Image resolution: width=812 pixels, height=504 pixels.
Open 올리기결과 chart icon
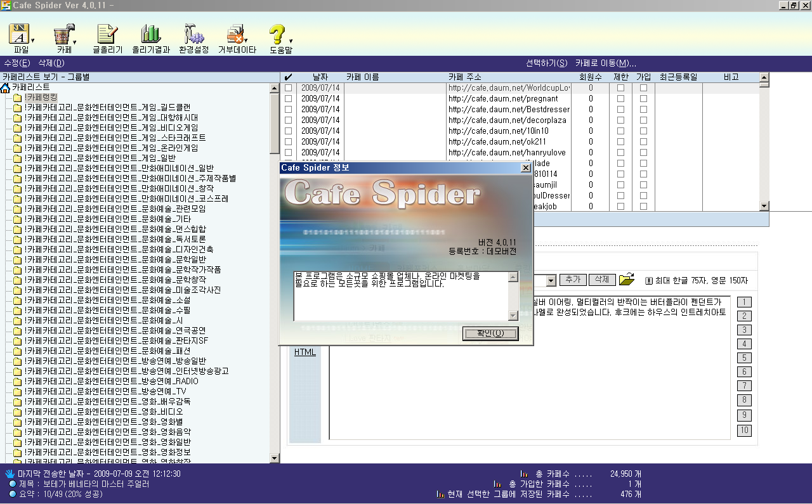[x=150, y=35]
